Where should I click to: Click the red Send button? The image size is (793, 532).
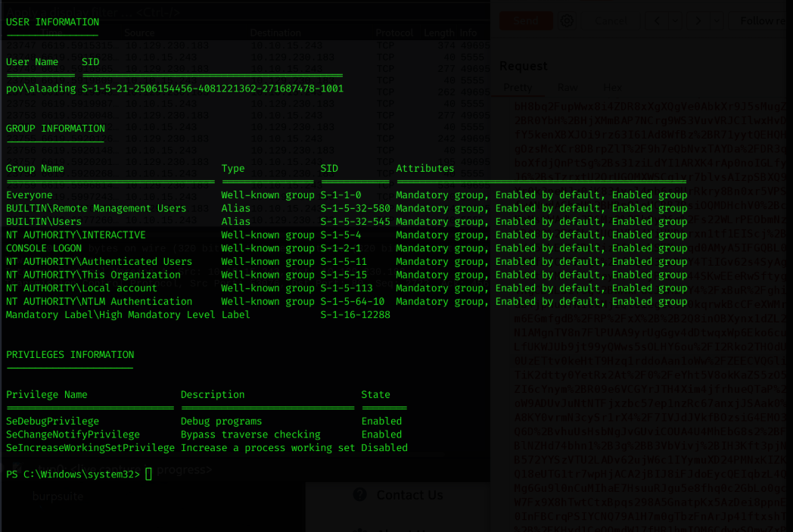pyautogui.click(x=526, y=20)
